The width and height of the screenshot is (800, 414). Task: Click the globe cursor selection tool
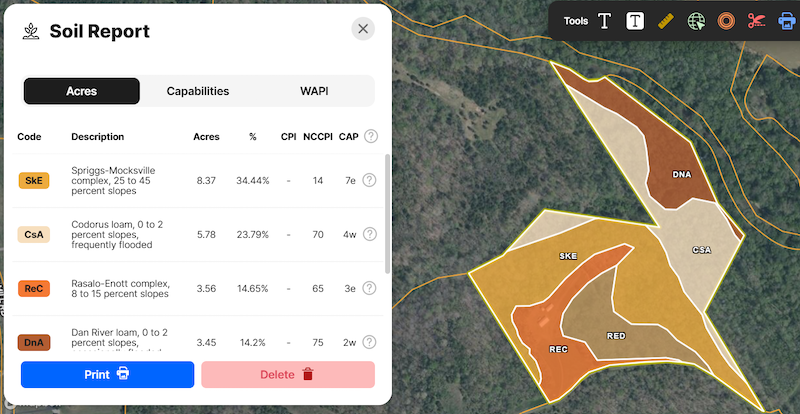pos(696,21)
